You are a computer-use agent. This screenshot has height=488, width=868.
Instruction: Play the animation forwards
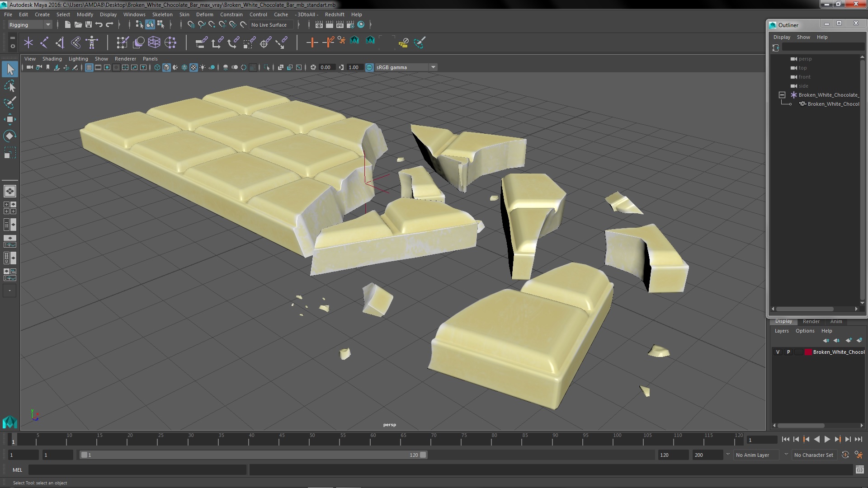827,439
